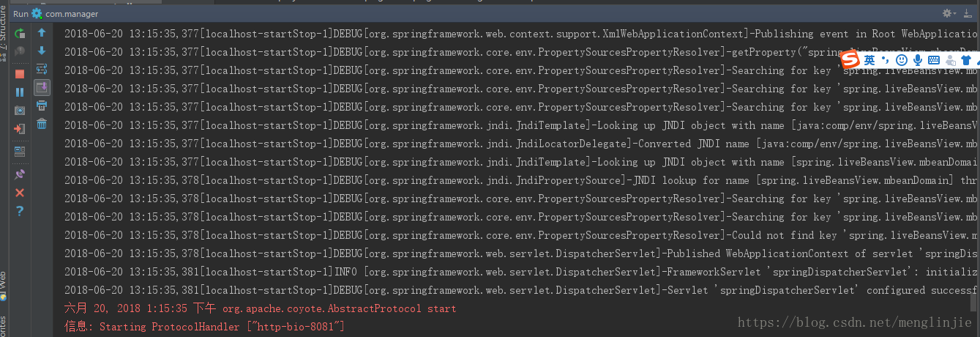Take a thread dump with the camera icon
This screenshot has width=980, height=337.
click(20, 110)
